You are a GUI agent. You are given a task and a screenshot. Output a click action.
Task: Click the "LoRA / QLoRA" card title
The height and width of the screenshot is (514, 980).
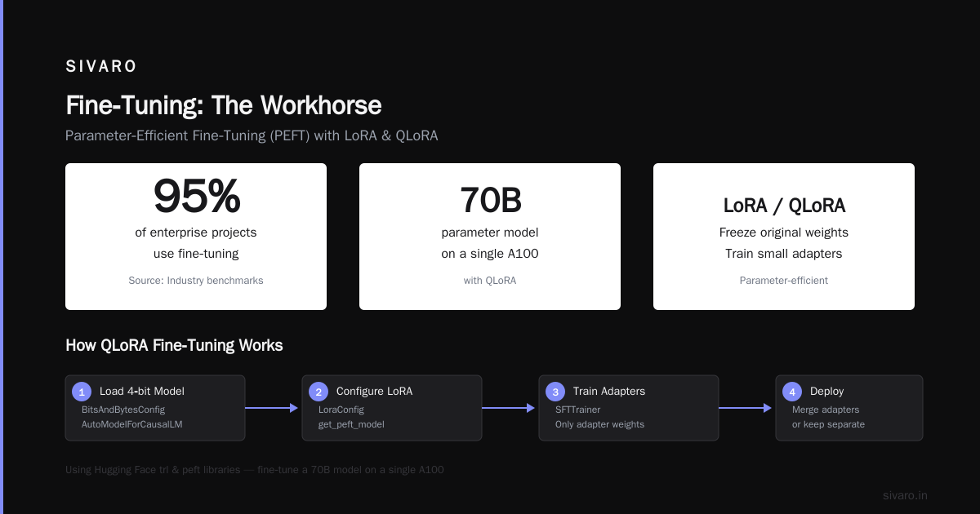[x=784, y=206]
